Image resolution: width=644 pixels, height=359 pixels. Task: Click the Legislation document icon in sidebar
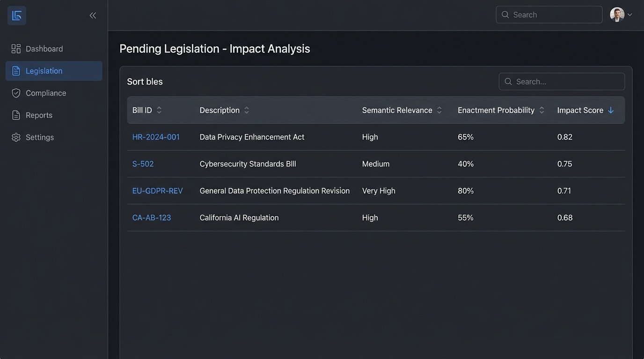(x=16, y=71)
